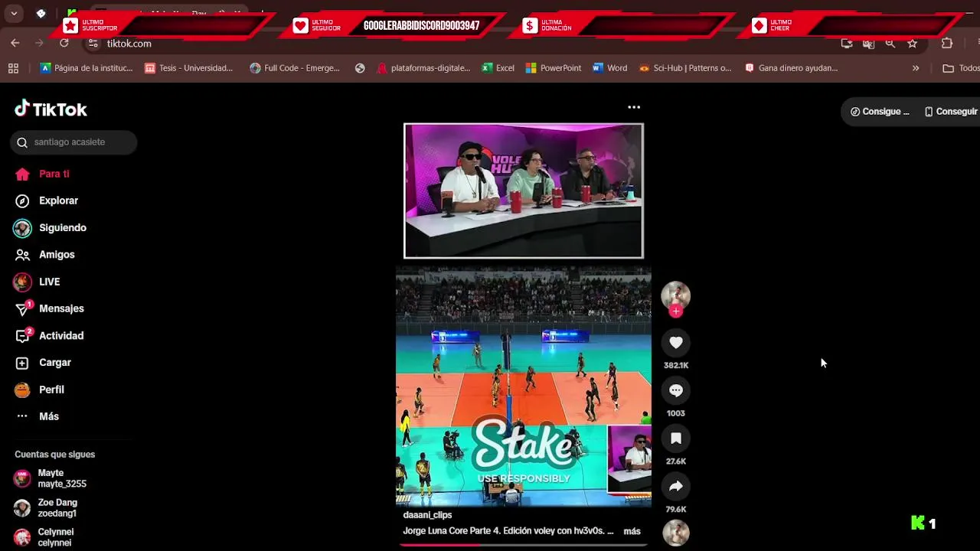Open the extensions puzzle icon

(x=947, y=44)
